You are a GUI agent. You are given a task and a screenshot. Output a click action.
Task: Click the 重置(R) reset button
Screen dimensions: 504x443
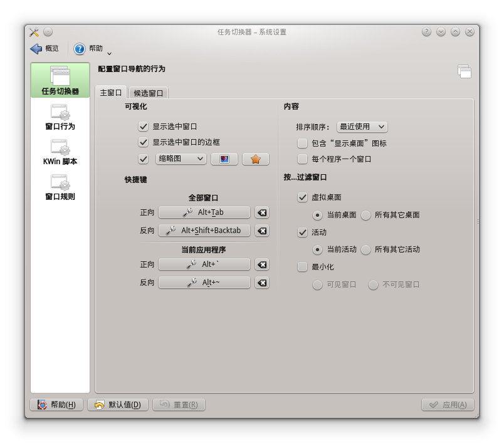179,405
